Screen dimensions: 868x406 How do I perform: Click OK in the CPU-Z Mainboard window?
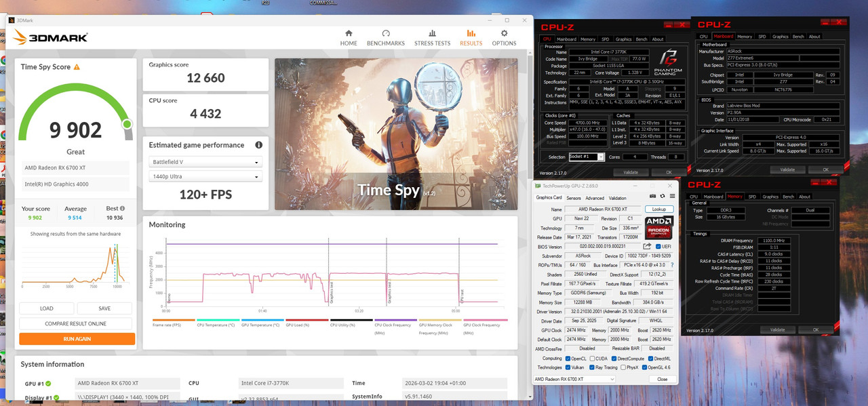click(x=825, y=169)
